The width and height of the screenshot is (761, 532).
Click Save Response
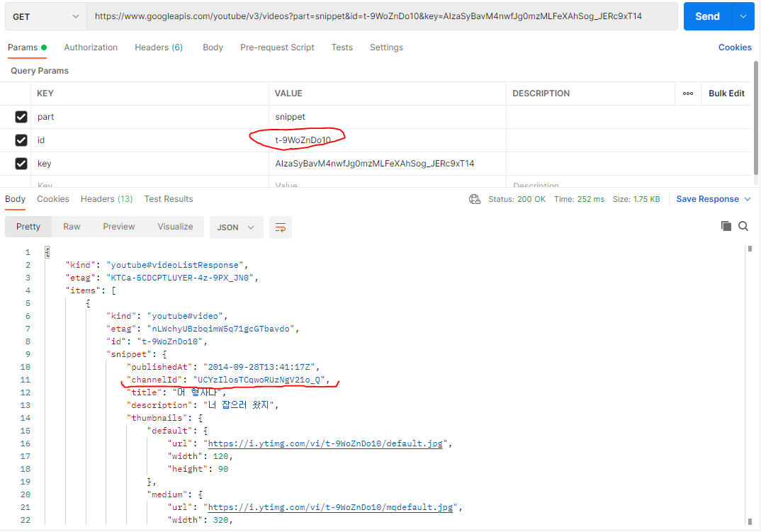(x=707, y=199)
